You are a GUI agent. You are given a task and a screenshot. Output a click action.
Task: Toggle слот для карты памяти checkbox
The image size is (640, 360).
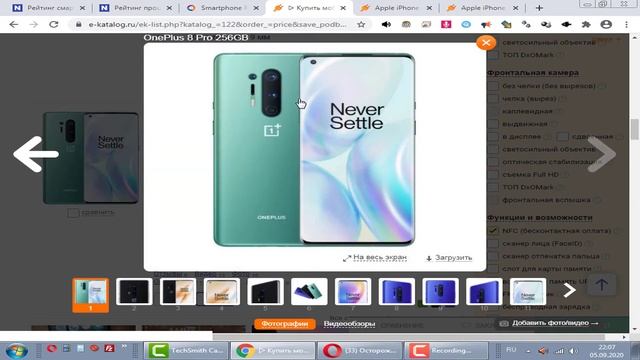click(x=493, y=269)
